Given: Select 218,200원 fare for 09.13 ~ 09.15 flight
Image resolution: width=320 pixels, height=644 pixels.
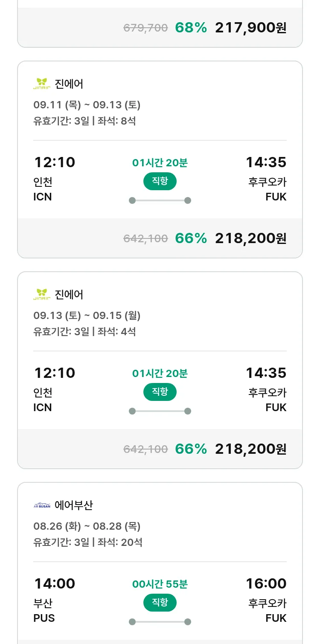Looking at the screenshot, I should coord(250,449).
